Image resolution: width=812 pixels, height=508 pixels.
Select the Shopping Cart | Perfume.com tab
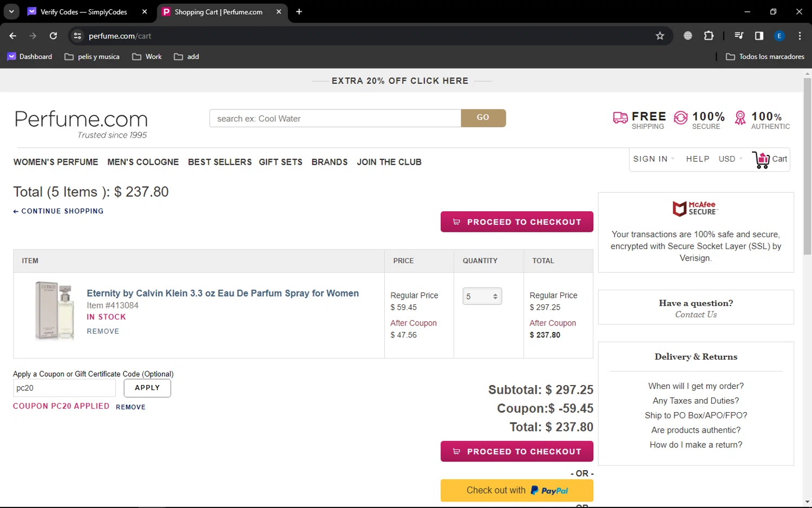[x=219, y=11]
